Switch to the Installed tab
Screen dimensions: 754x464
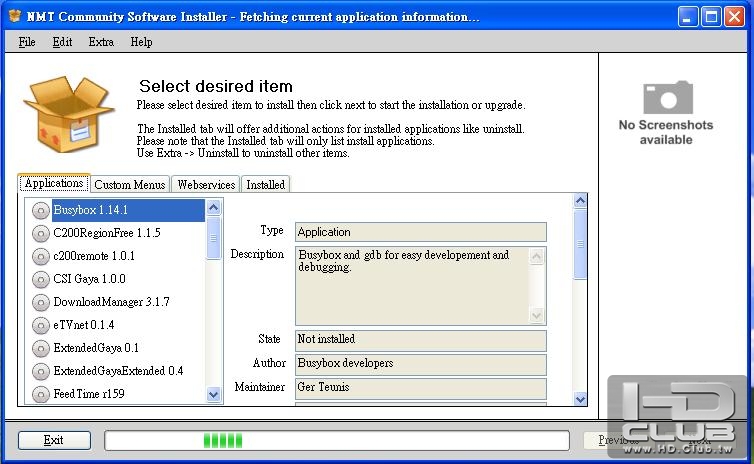pyautogui.click(x=265, y=185)
